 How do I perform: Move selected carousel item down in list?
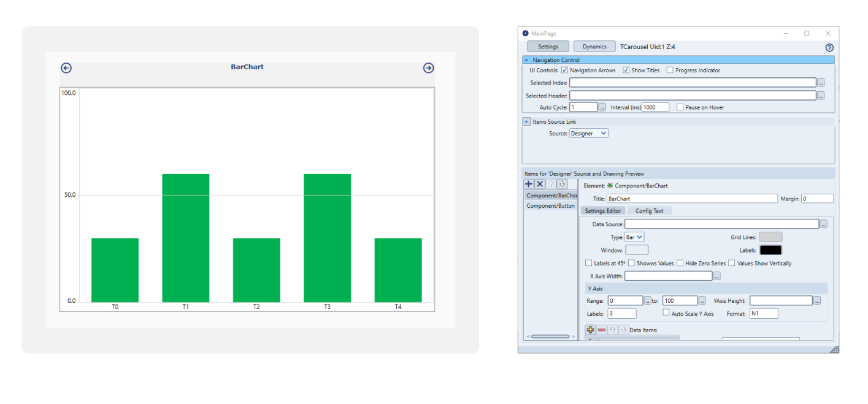pyautogui.click(x=562, y=184)
